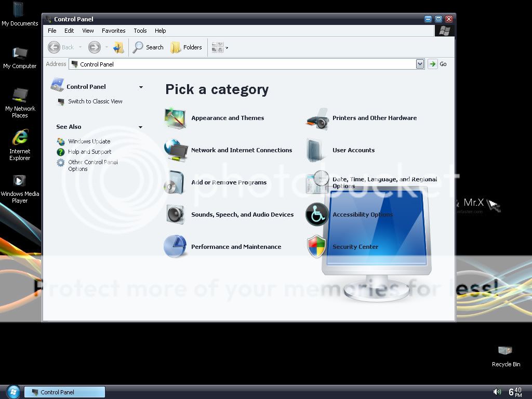The image size is (532, 399).
Task: Click the Windows Update link
Action: click(89, 141)
